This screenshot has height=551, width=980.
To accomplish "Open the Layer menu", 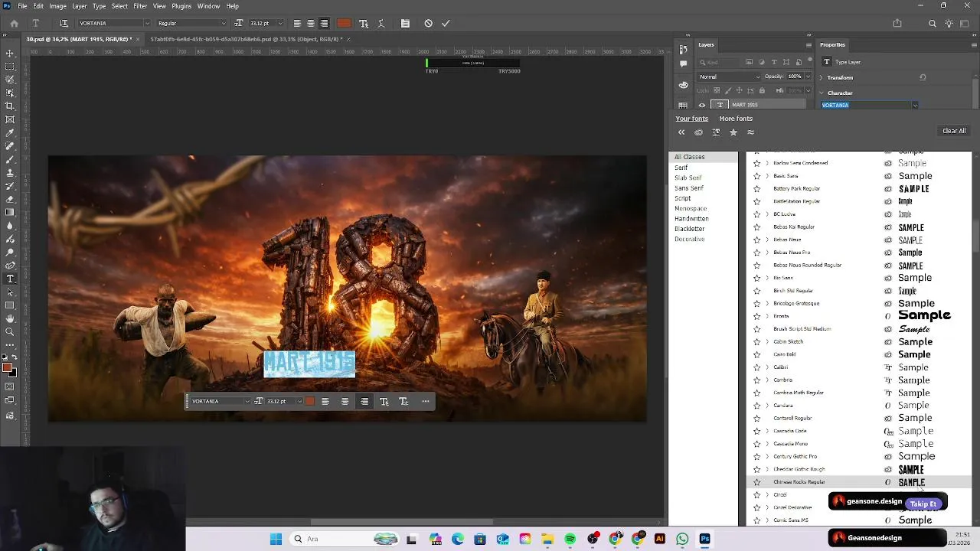I will [x=80, y=6].
